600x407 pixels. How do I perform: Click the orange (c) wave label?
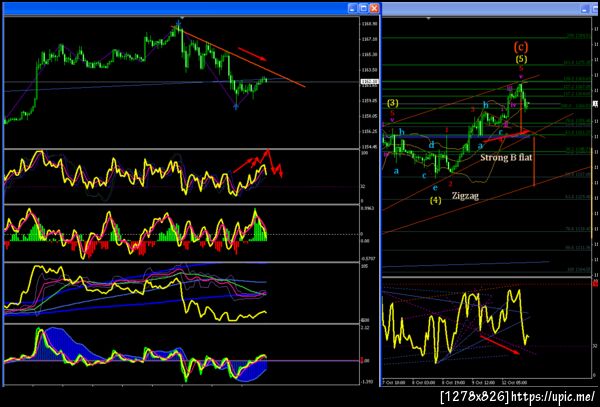click(521, 47)
